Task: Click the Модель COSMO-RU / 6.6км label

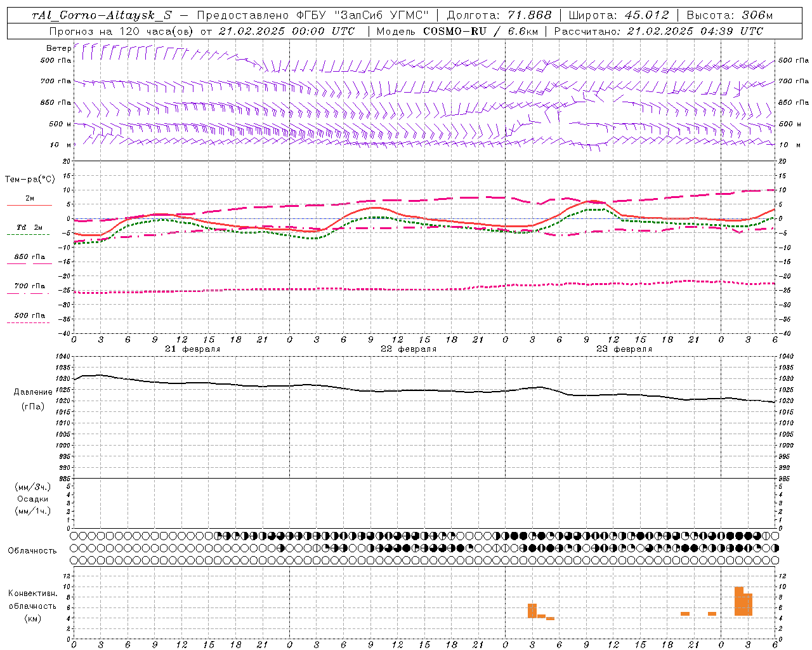Action: click(456, 31)
